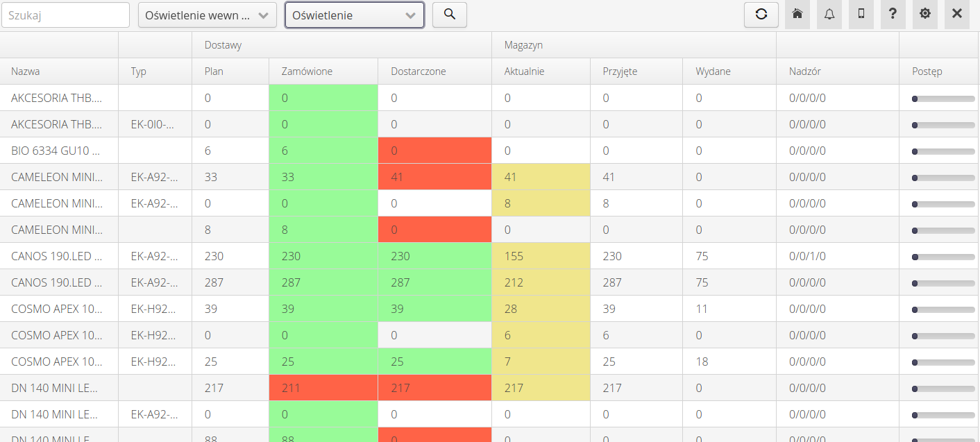Open the BIO 6334 GU10 item link
The height and width of the screenshot is (442, 980).
tap(56, 151)
